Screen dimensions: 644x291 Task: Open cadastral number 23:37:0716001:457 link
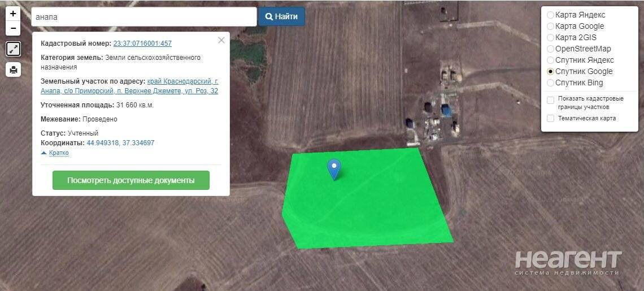(x=142, y=44)
